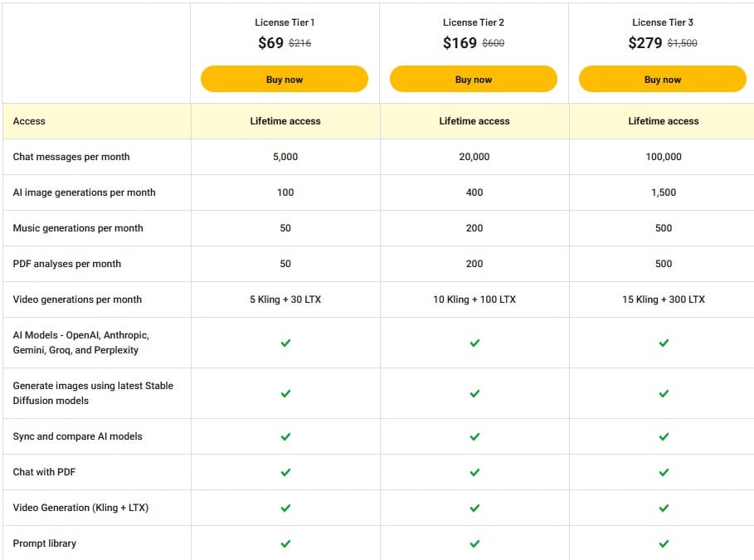Select the License Tier 2 heading
Viewport: 754px width, 560px height.
tap(473, 22)
